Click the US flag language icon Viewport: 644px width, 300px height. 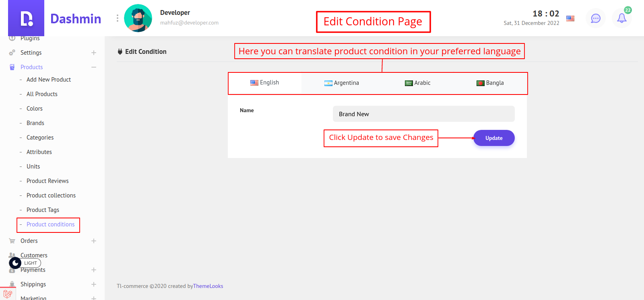[x=570, y=18]
